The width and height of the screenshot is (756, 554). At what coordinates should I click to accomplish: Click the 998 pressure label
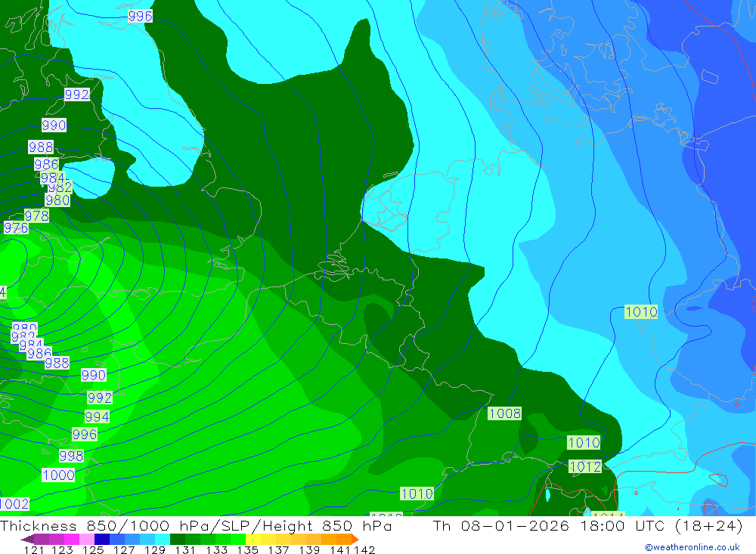point(71,456)
